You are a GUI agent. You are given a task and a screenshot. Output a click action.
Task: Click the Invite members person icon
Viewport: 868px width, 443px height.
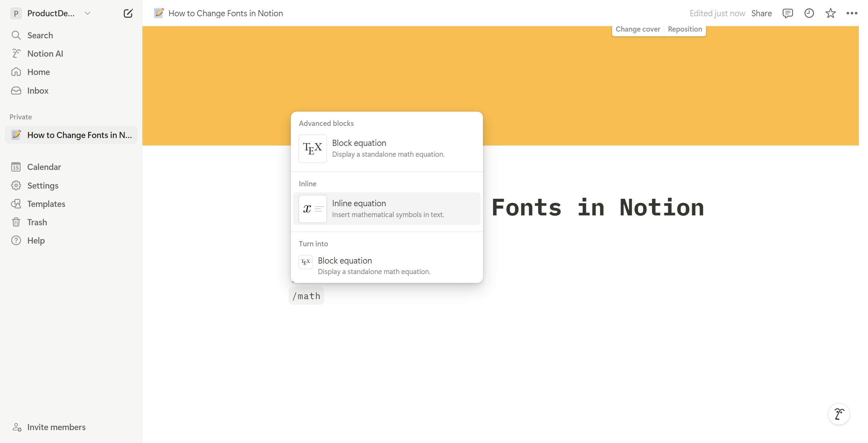pos(17,427)
